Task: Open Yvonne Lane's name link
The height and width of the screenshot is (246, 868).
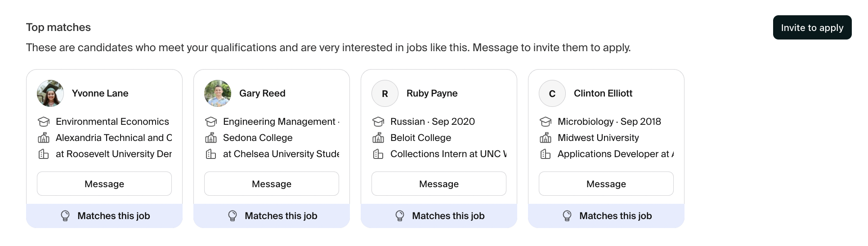Action: (100, 93)
